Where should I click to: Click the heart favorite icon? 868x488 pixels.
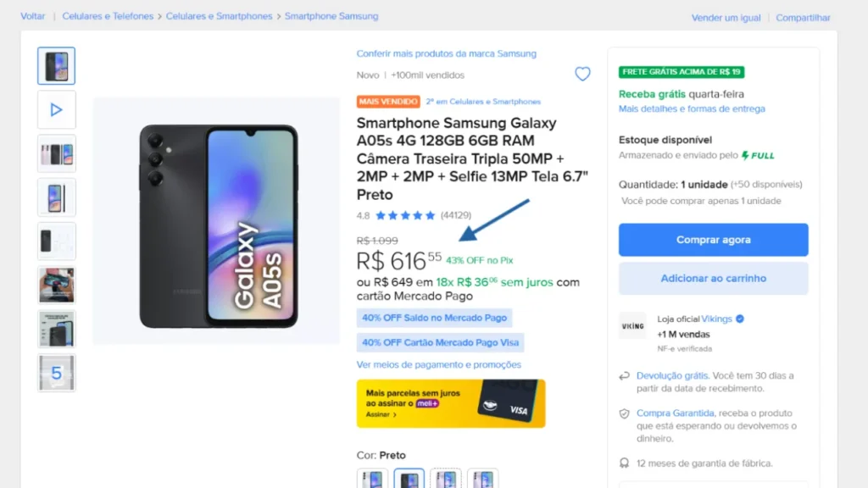582,75
